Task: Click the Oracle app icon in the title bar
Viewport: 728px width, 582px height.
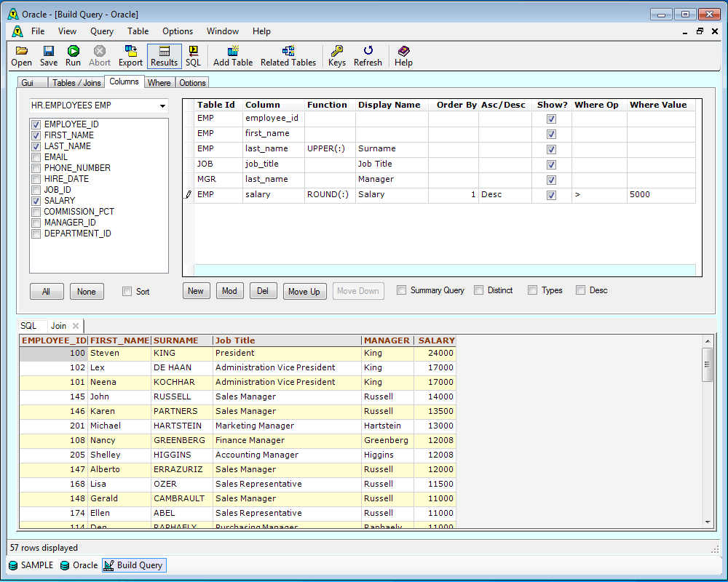Action: pos(13,15)
